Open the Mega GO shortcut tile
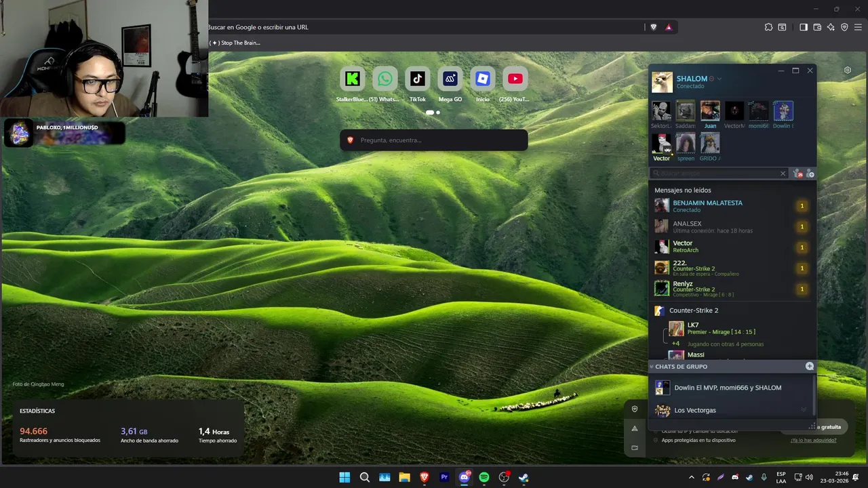868x488 pixels. point(450,79)
